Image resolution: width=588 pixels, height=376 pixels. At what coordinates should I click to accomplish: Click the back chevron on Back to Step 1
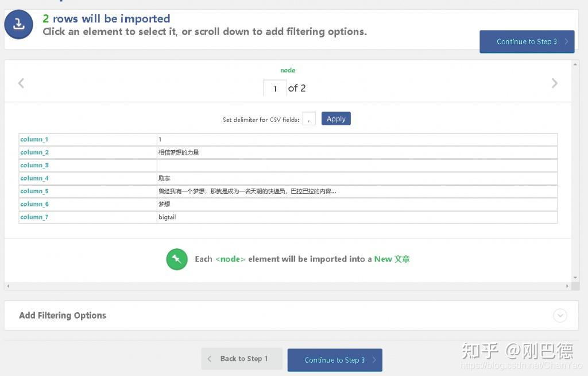tap(209, 359)
